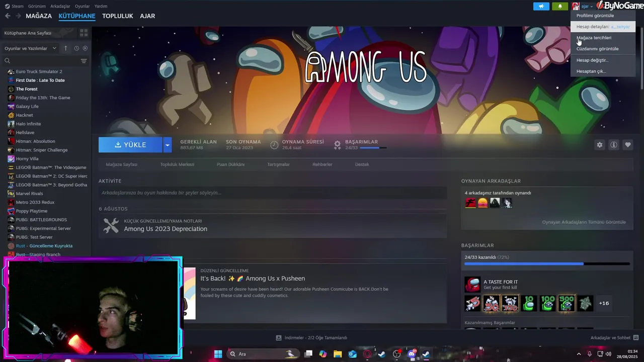Click Oynayan Arkadaşların Tümünü Görüntüle link

click(584, 222)
